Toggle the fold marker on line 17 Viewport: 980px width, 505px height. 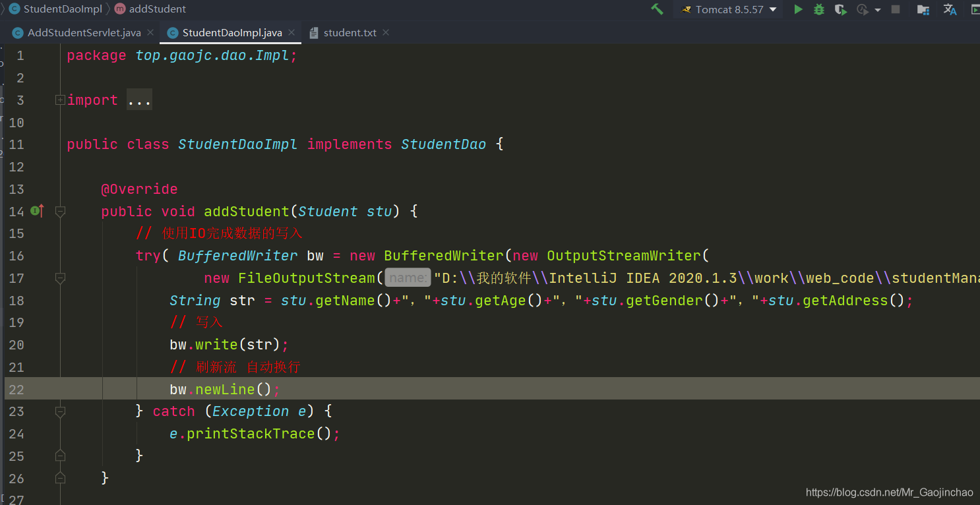pyautogui.click(x=60, y=278)
